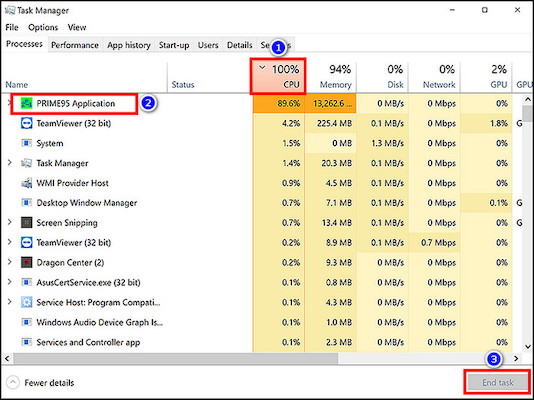Select the PRIME95 Application process name
The height and width of the screenshot is (400, 534).
76,103
